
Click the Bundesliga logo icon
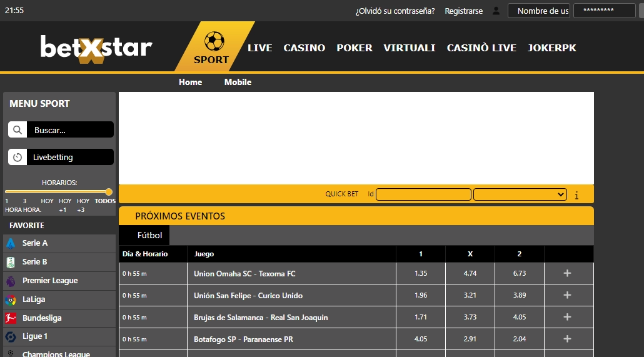[x=11, y=318]
